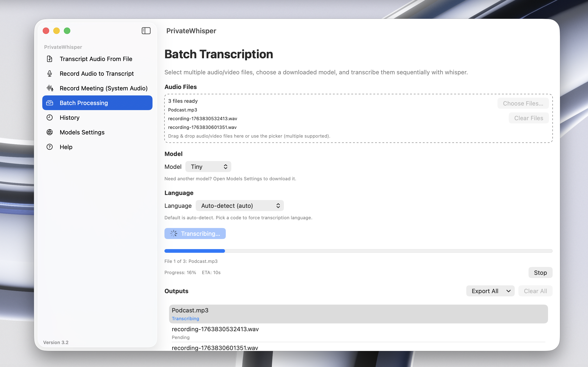
Task: Click the Clear Files button
Action: [x=529, y=118]
